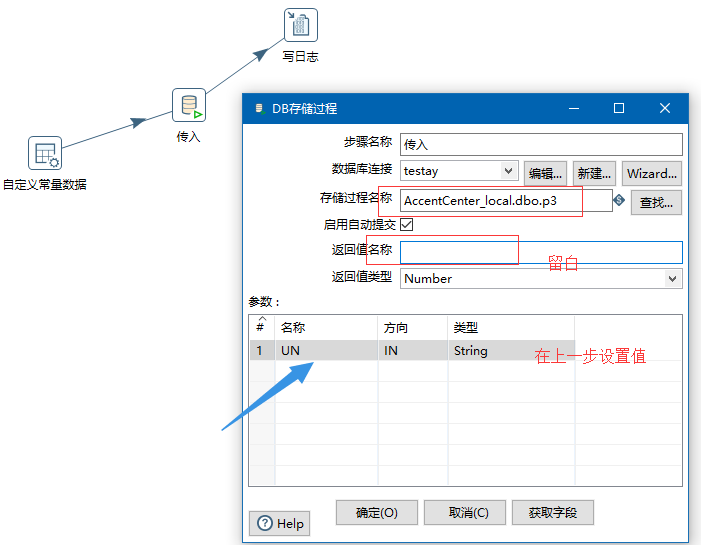Toggle the 启用自动提交 checkbox

406,224
